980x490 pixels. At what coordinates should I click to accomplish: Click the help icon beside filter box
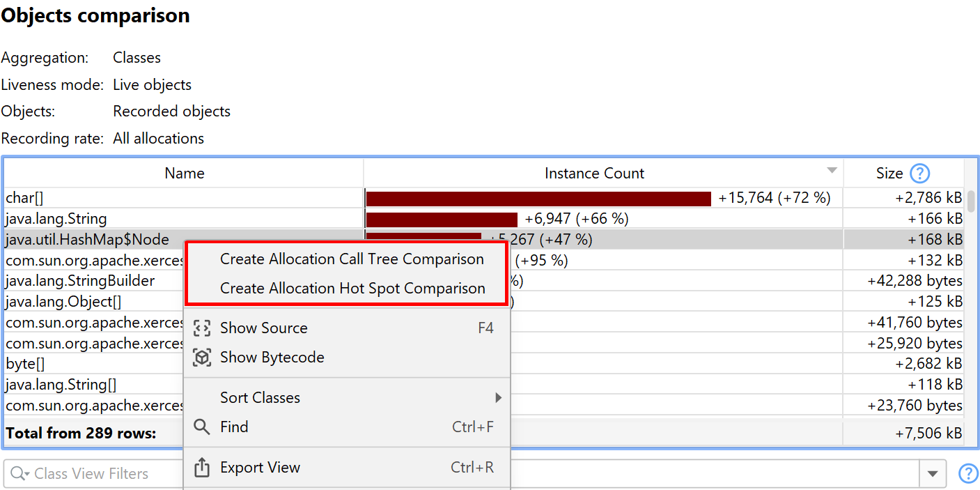point(968,474)
